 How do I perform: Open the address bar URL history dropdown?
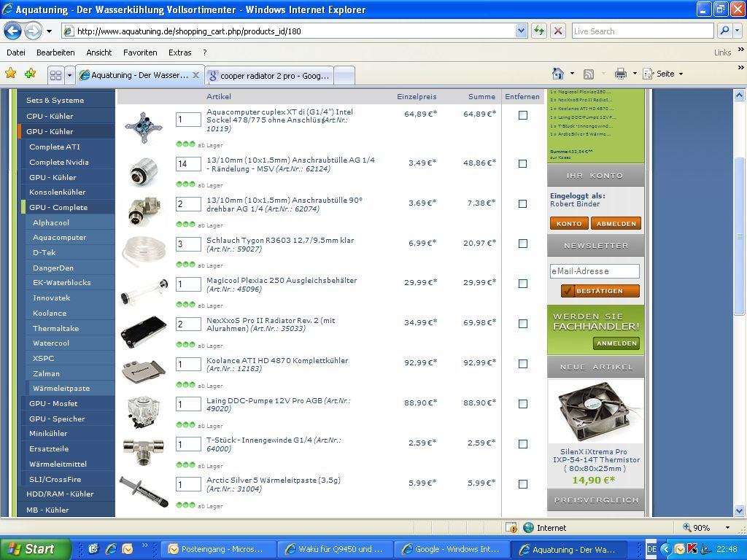(521, 31)
